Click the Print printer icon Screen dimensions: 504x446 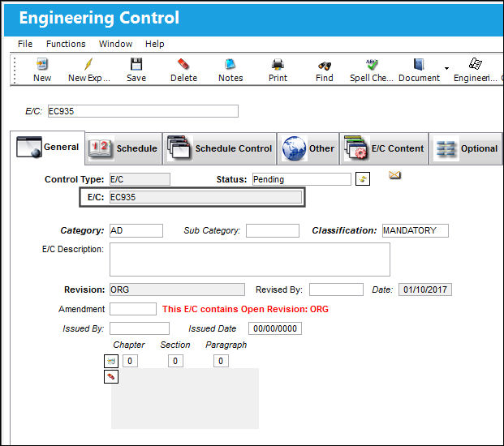tap(278, 64)
